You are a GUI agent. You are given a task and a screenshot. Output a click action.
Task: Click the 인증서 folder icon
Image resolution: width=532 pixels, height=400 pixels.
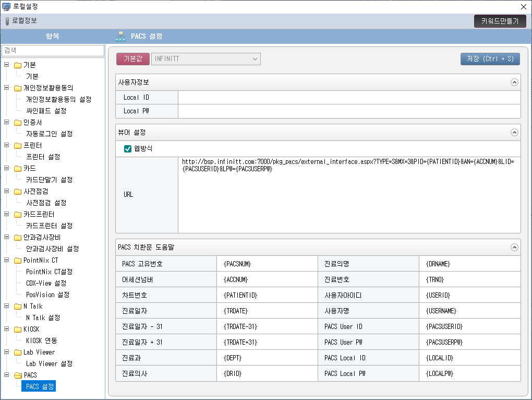[x=18, y=123]
